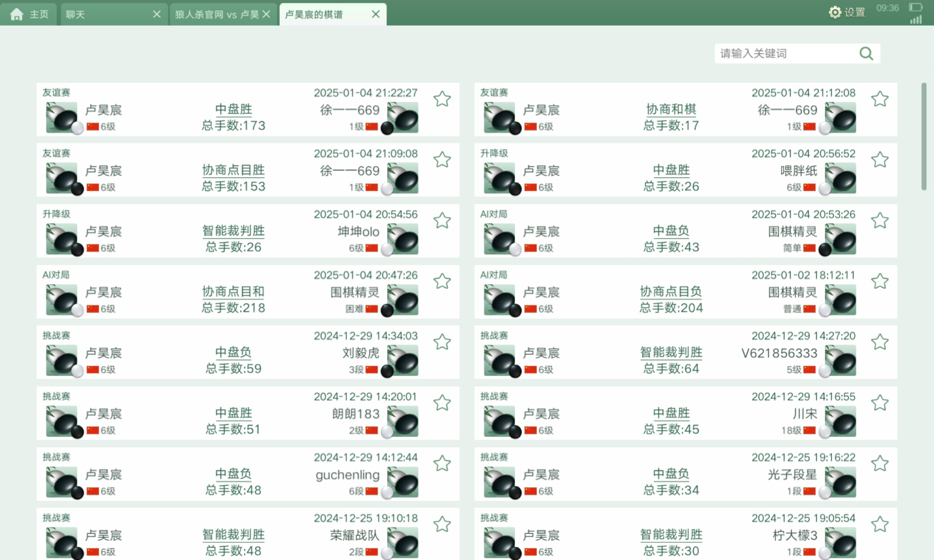Click the star beside 光子段星 game
Screen dimensions: 934x560
click(880, 463)
